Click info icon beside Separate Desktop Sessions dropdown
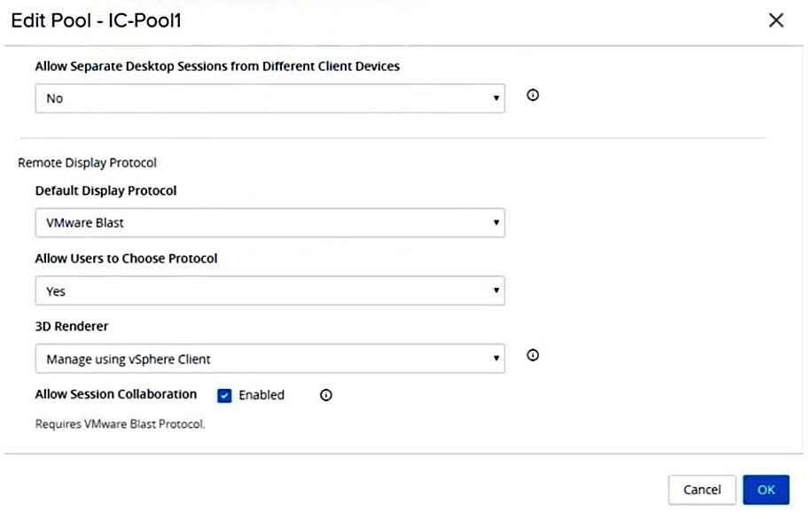This screenshot has height=519, width=812. point(533,97)
